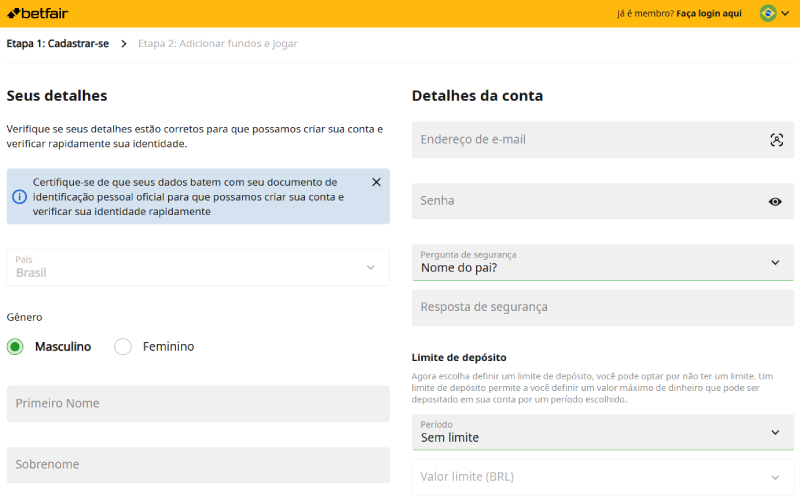Screen dimensions: 800x504
Task: Open the Pergunta de segurança dropdown
Action: pos(603,263)
